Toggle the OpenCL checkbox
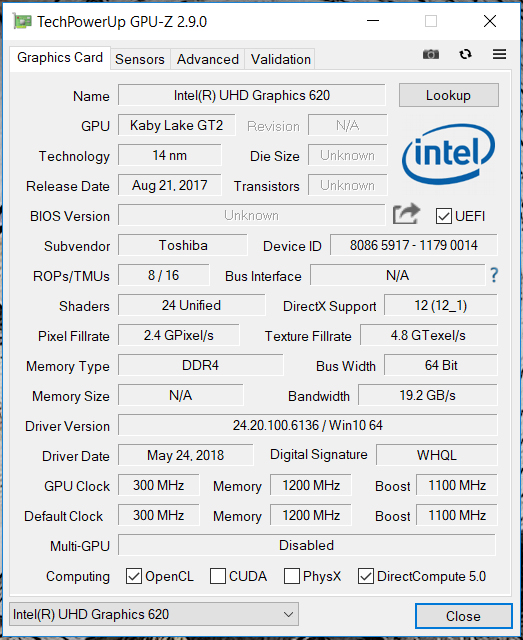Screen dimensions: 523x640 tap(134, 576)
